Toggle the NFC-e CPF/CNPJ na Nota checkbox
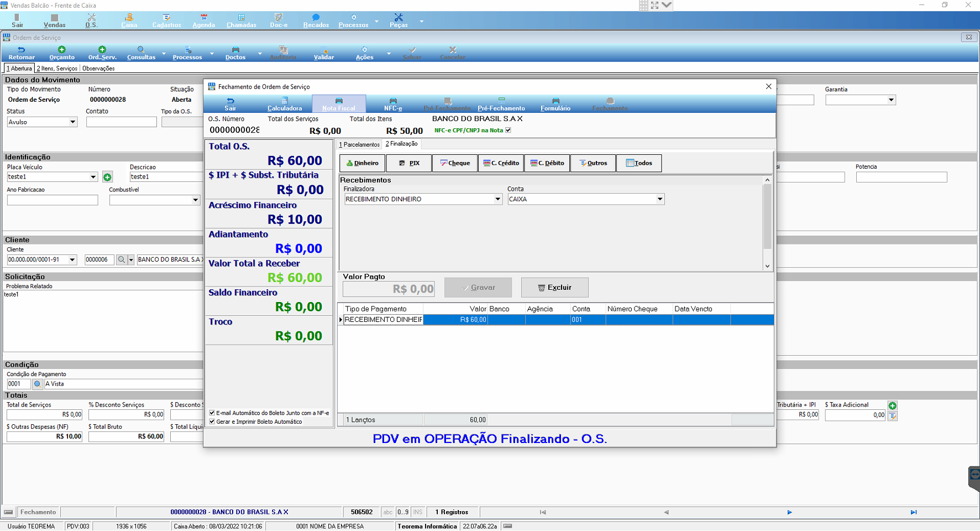The image size is (980, 531). (508, 131)
